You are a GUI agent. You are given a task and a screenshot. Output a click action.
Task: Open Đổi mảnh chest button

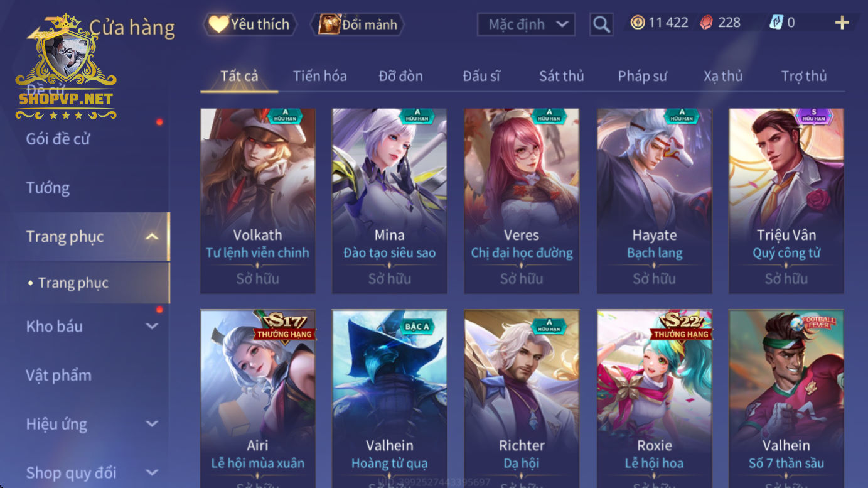(x=358, y=24)
